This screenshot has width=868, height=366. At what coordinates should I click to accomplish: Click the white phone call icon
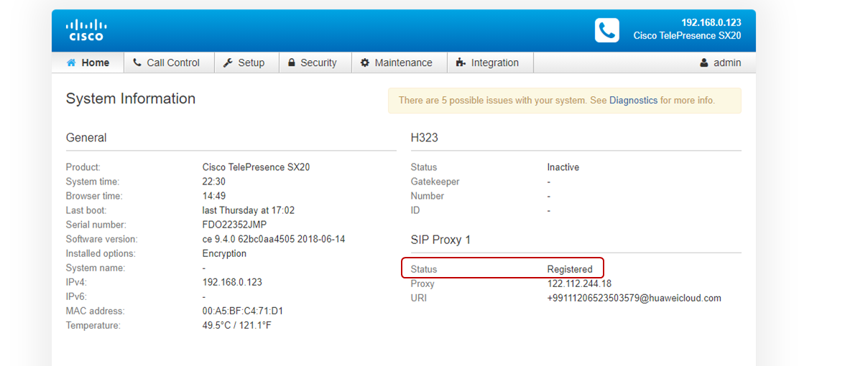(x=606, y=30)
